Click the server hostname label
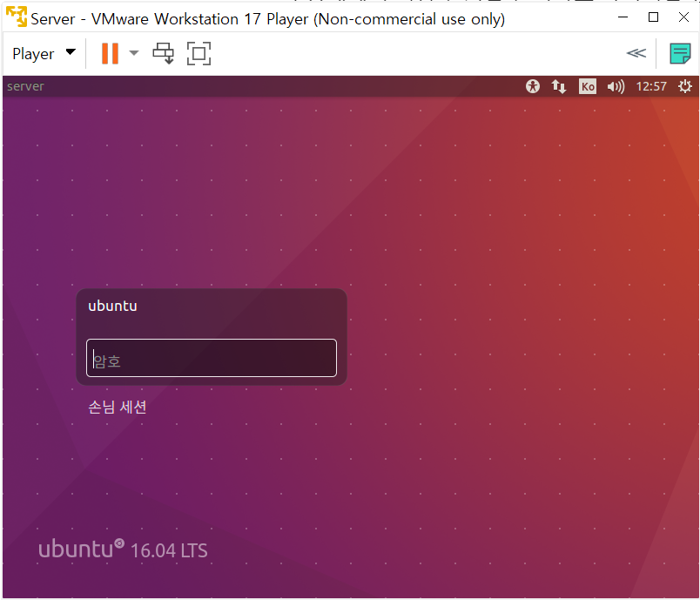The height and width of the screenshot is (600, 700). tap(25, 86)
